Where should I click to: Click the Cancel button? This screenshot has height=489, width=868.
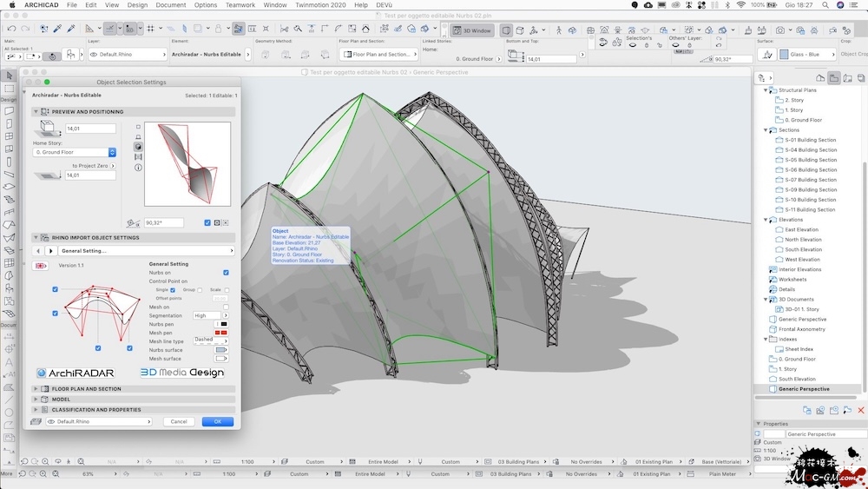[x=178, y=421]
